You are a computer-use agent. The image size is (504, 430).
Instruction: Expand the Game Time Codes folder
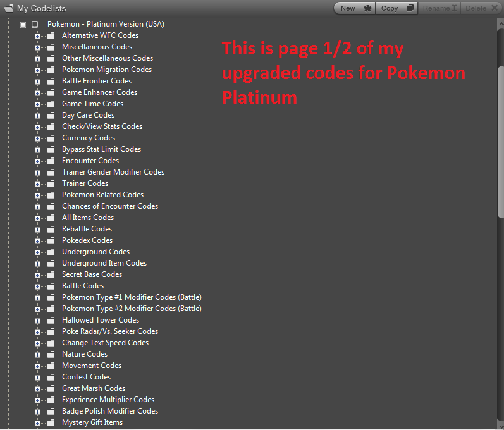[37, 104]
